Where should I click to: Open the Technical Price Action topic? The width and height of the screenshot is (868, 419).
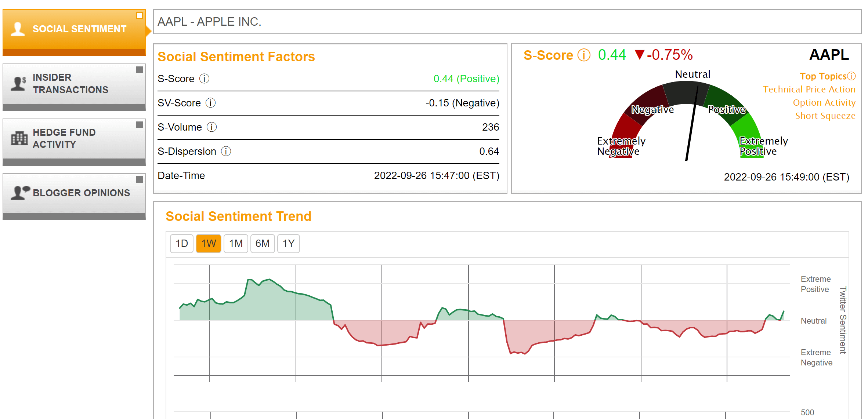click(x=809, y=90)
